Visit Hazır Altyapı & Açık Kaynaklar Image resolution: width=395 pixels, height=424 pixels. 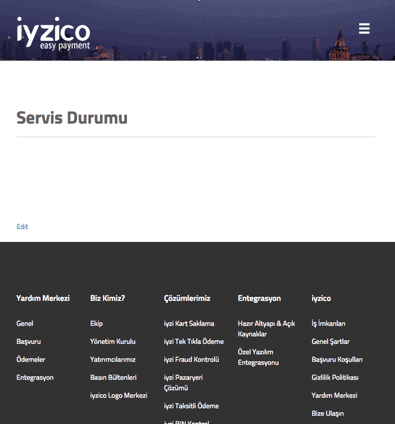coord(266,329)
